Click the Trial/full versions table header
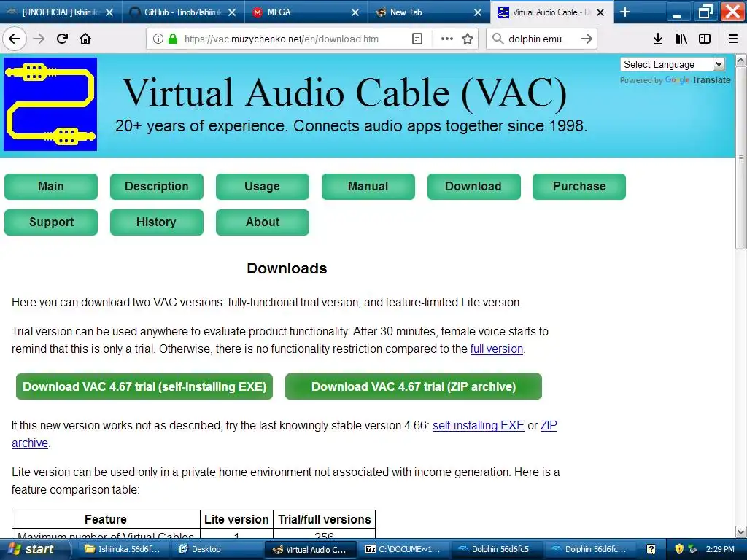Image resolution: width=747 pixels, height=560 pixels. (x=325, y=519)
